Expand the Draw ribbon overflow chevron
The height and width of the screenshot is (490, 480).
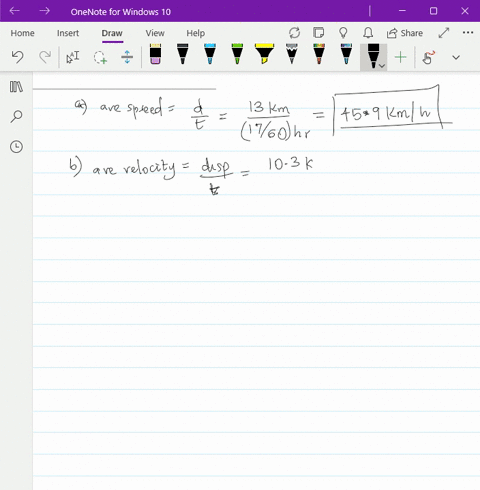pos(456,57)
